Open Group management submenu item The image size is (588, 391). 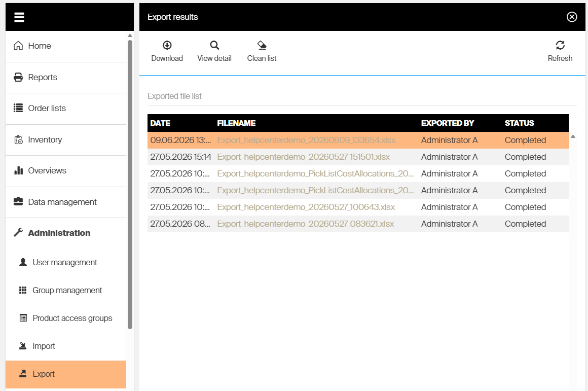pos(66,290)
